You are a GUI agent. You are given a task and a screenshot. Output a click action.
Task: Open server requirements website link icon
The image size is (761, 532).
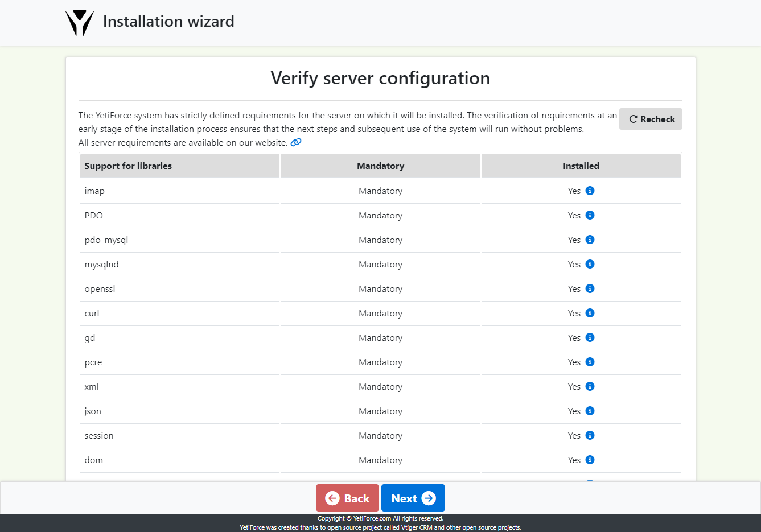[x=296, y=142]
